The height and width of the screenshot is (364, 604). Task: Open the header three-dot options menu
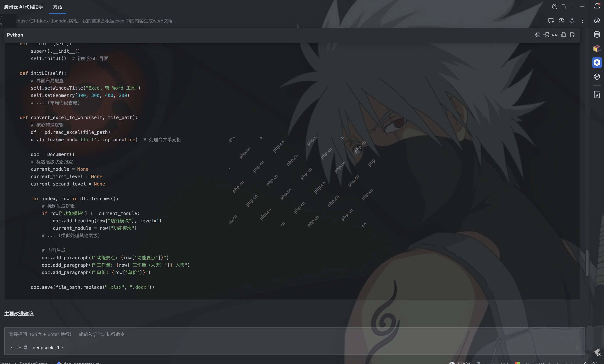tap(573, 7)
